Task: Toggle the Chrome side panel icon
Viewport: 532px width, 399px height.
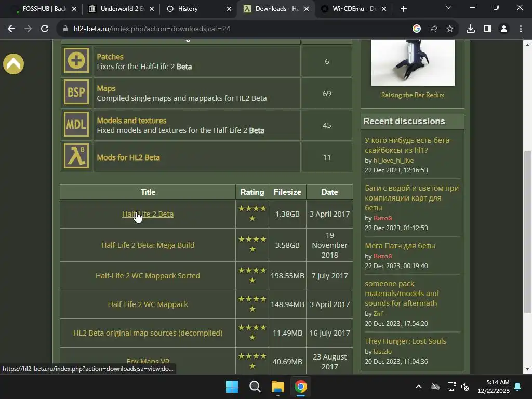Action: (x=487, y=29)
